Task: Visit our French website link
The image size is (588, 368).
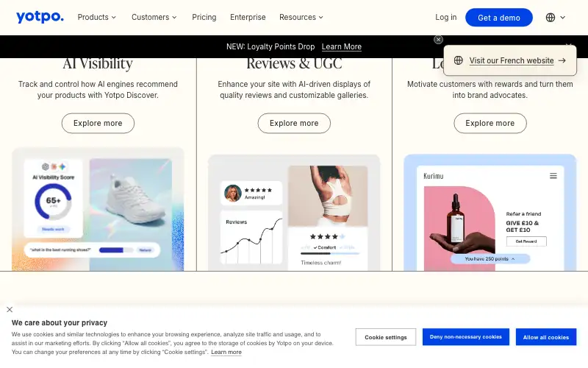Action: pos(511,60)
